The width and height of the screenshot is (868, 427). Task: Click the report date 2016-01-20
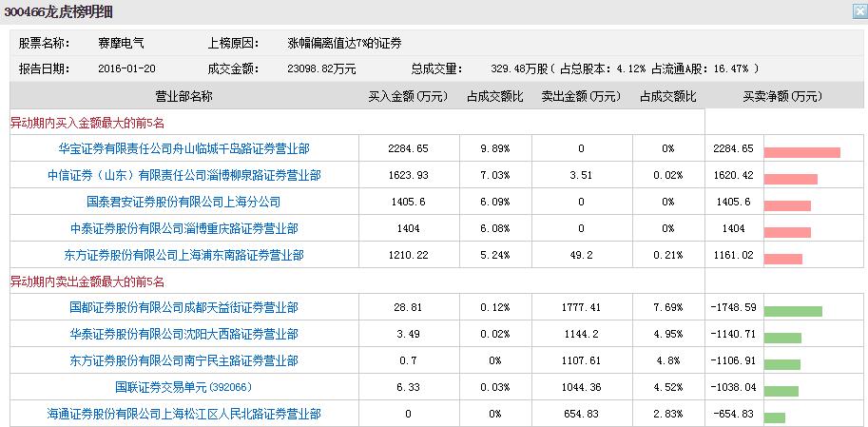click(126, 68)
